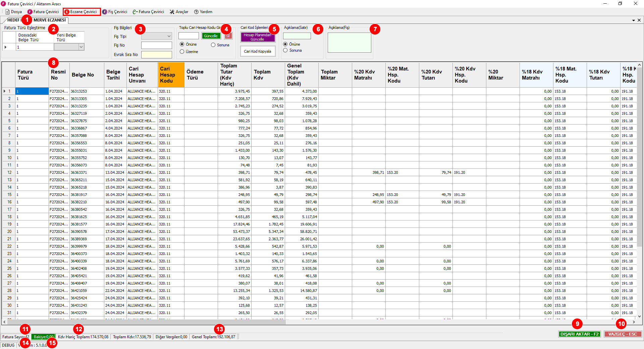Close the MERVE ECZANESİ panel
644x349 pixels.
[x=639, y=20]
